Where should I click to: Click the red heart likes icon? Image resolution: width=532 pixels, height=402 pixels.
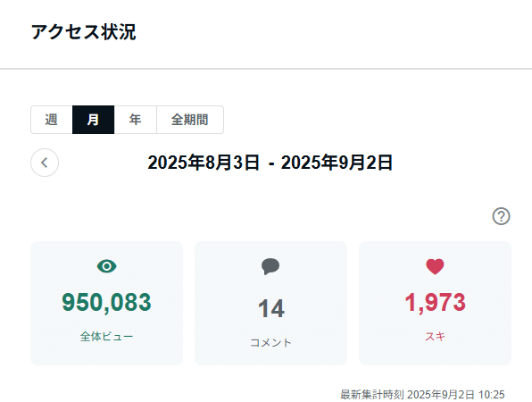(435, 266)
